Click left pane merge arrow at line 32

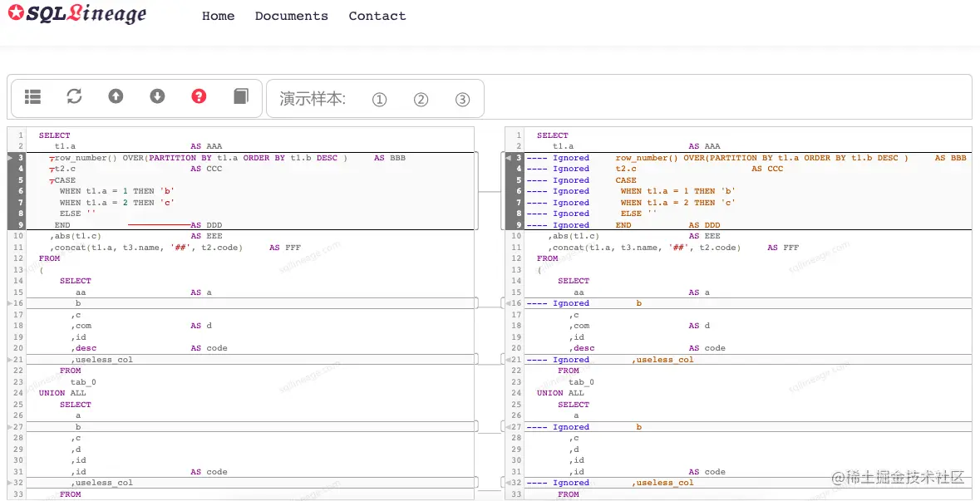[x=9, y=482]
